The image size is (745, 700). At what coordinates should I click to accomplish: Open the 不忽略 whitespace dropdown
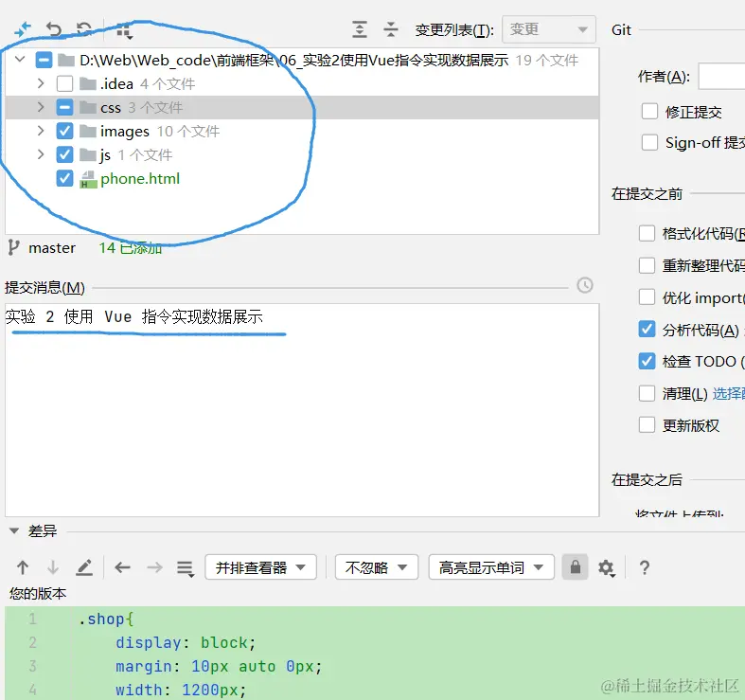[377, 567]
